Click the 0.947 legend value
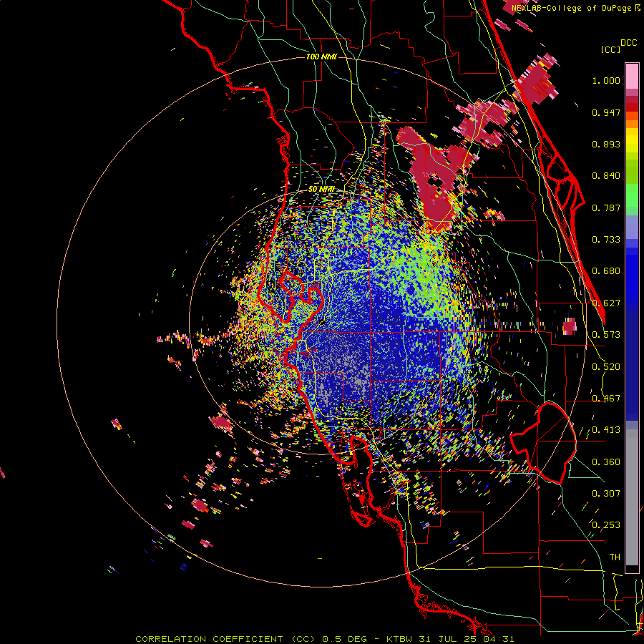Screen dimensions: 644x644 [x=606, y=112]
